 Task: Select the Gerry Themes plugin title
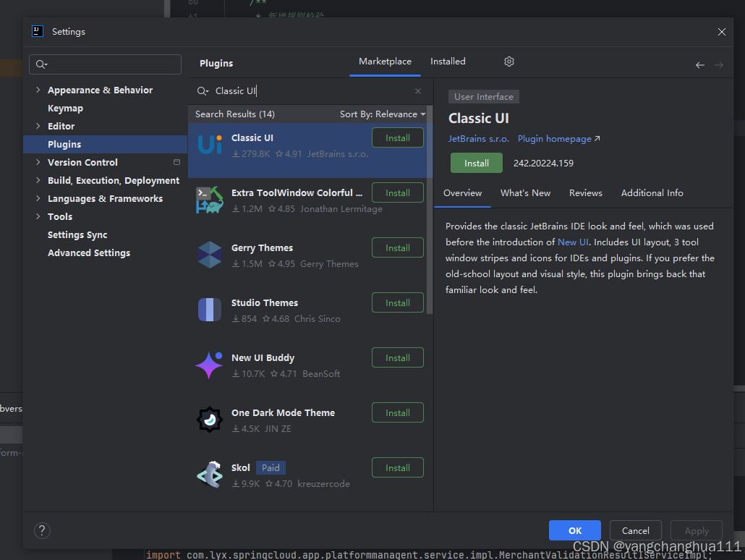(263, 247)
